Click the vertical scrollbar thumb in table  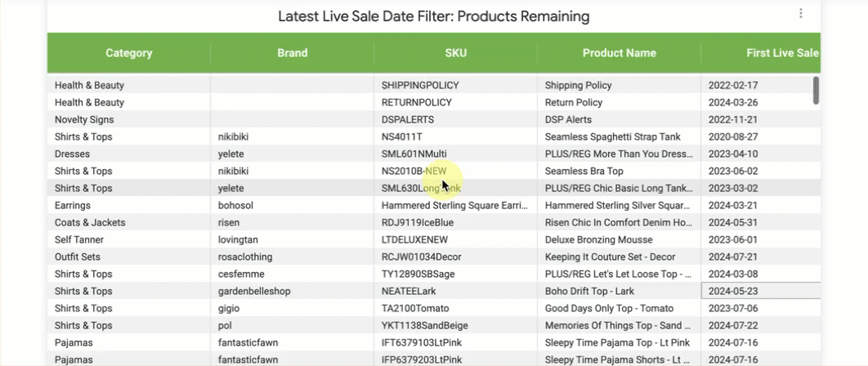(x=816, y=90)
